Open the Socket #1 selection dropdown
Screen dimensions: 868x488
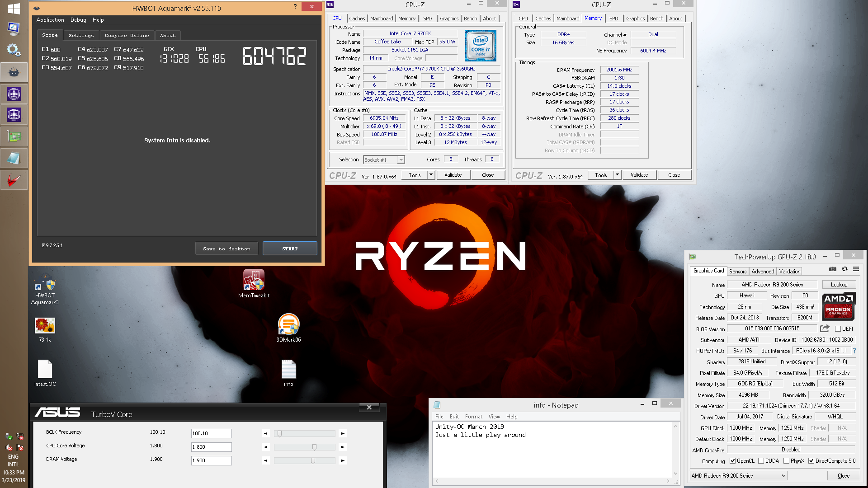click(x=384, y=160)
